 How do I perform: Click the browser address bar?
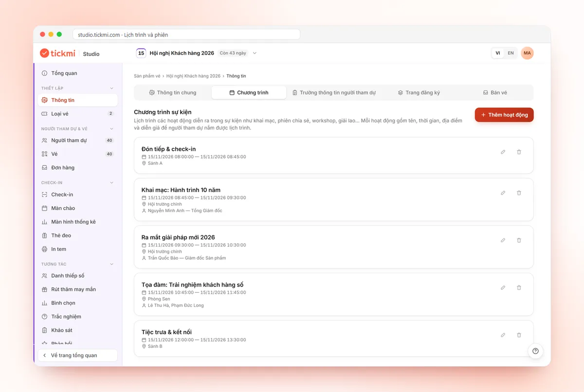[x=186, y=35]
